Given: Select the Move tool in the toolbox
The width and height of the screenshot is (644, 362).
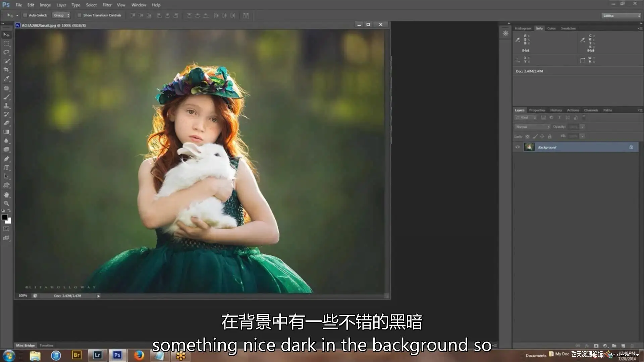Looking at the screenshot, I should click(x=6, y=35).
